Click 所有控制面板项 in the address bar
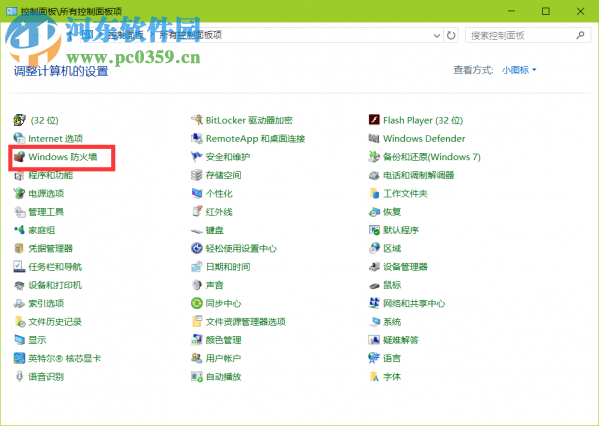599x426 pixels. (190, 35)
